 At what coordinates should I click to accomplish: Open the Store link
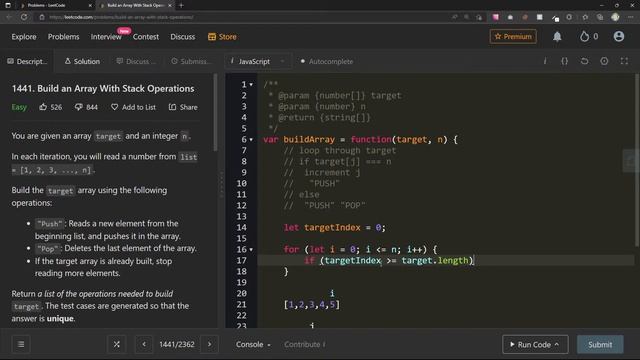pyautogui.click(x=222, y=37)
